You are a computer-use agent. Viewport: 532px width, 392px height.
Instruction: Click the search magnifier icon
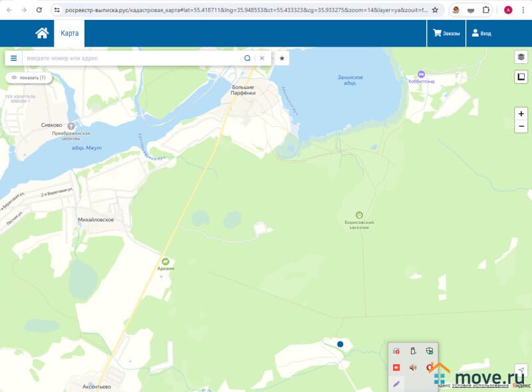point(247,58)
